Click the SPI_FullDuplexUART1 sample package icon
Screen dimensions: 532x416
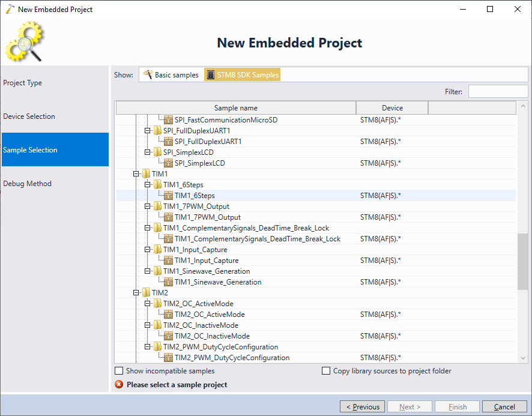coord(168,142)
